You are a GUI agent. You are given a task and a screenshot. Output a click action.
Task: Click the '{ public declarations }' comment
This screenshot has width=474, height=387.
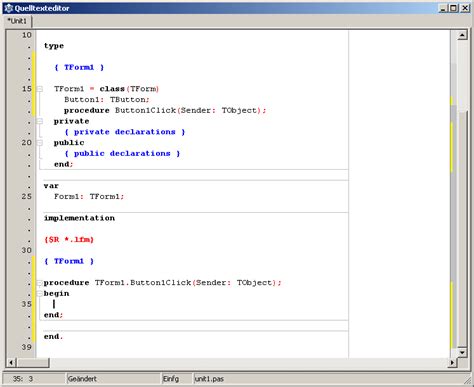[x=122, y=154]
